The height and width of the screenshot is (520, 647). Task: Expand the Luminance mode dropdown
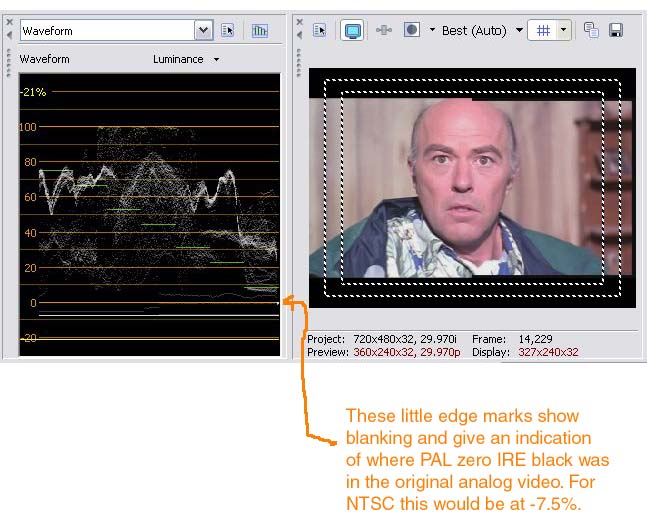(217, 60)
